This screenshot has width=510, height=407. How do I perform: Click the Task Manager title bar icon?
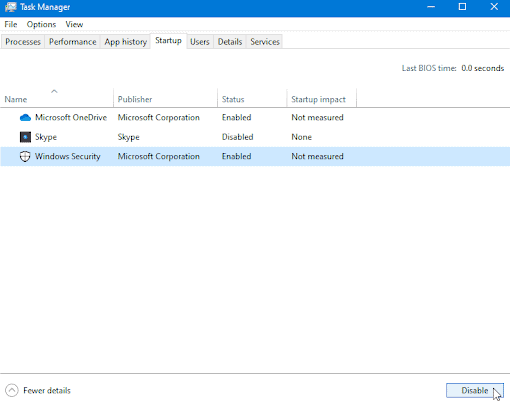10,7
